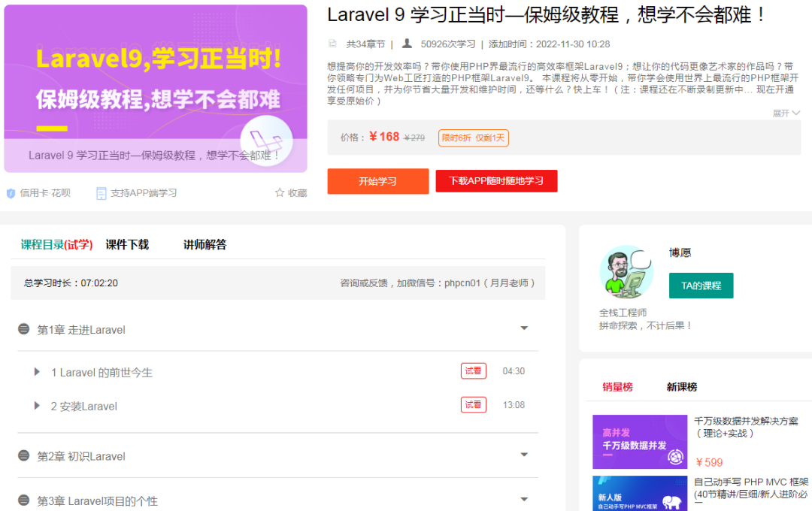
Task: Click lesson duration 04:30
Action: click(514, 371)
